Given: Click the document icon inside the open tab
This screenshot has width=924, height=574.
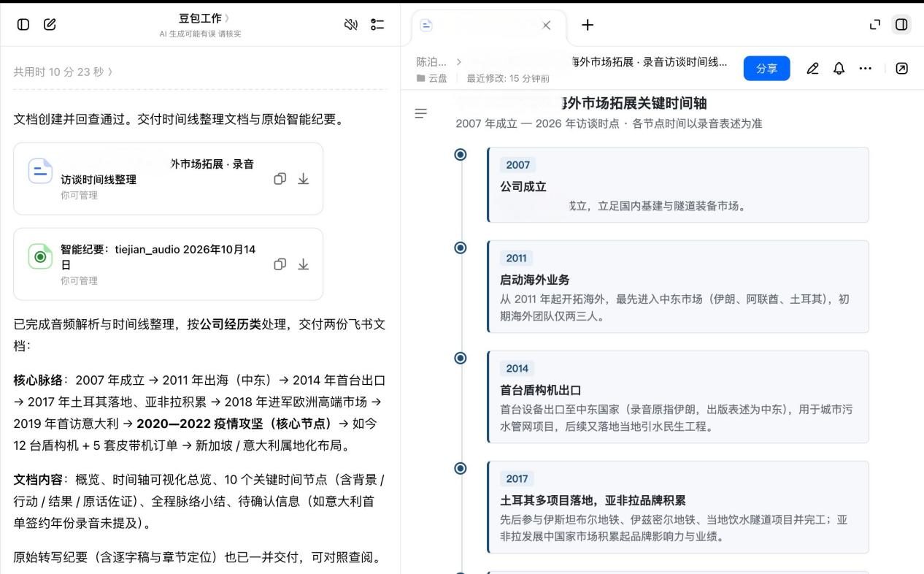Looking at the screenshot, I should (x=427, y=25).
